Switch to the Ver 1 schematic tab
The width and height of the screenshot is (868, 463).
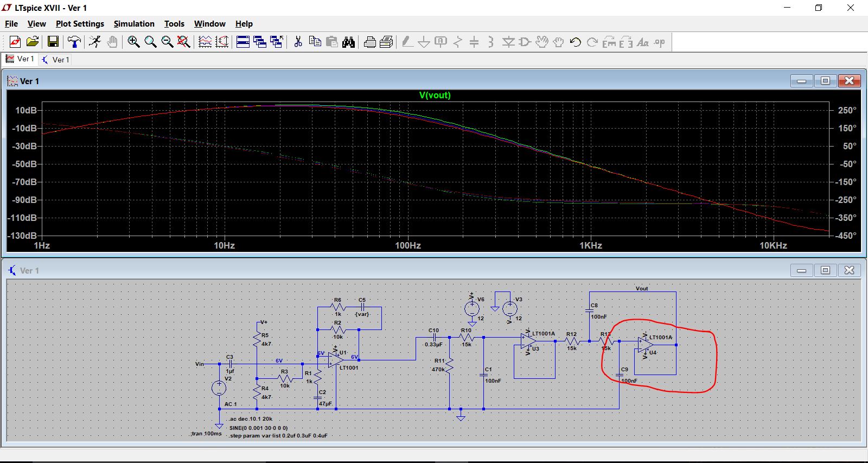55,60
